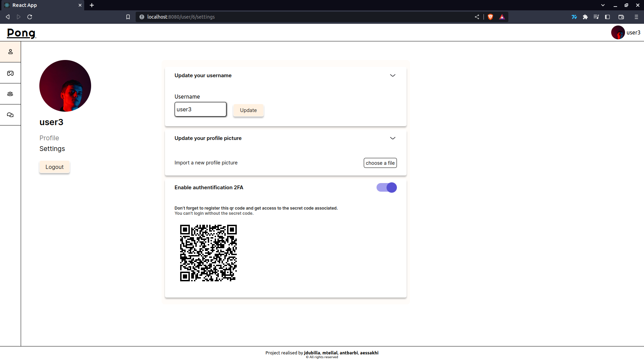Click the Username input field
The image size is (644, 363).
pyautogui.click(x=200, y=109)
